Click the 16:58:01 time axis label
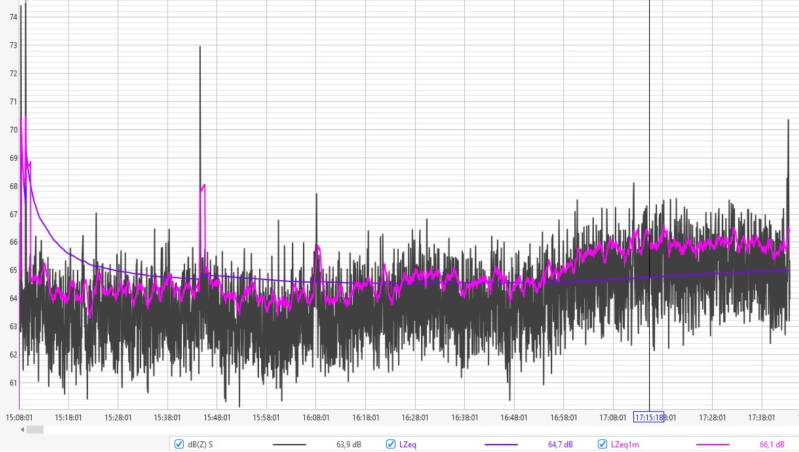 click(x=563, y=417)
